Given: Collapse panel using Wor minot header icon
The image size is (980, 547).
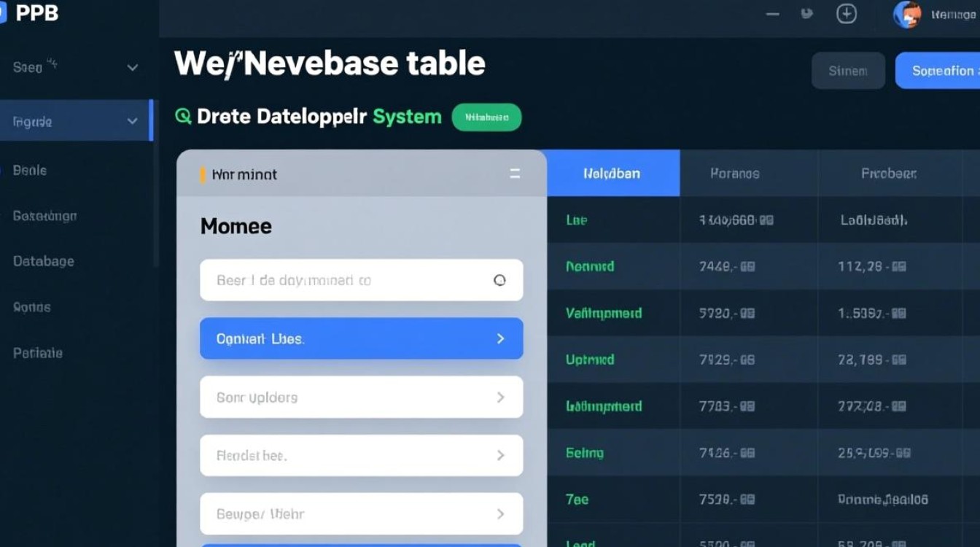Looking at the screenshot, I should pos(515,174).
